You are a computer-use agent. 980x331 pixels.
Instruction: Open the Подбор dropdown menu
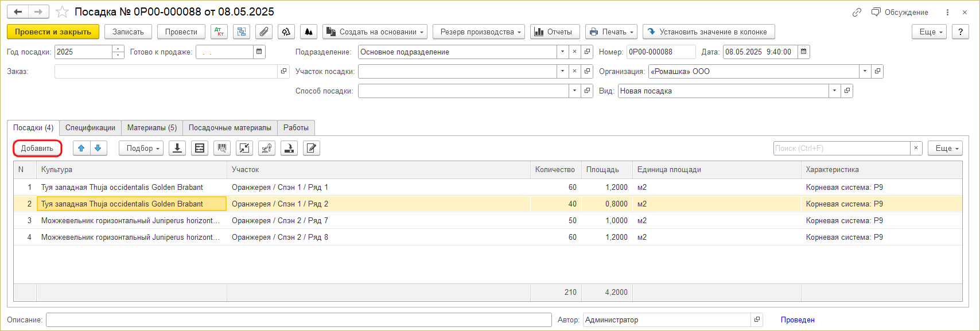click(141, 149)
